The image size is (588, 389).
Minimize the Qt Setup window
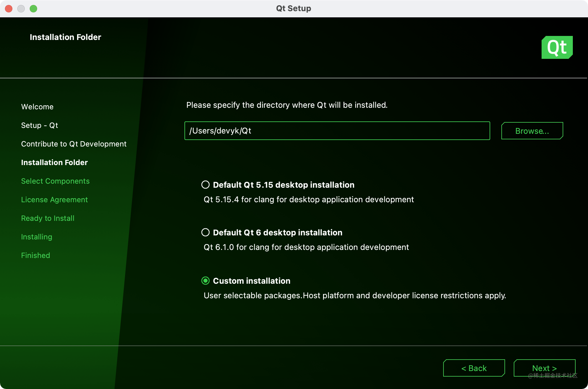(21, 9)
